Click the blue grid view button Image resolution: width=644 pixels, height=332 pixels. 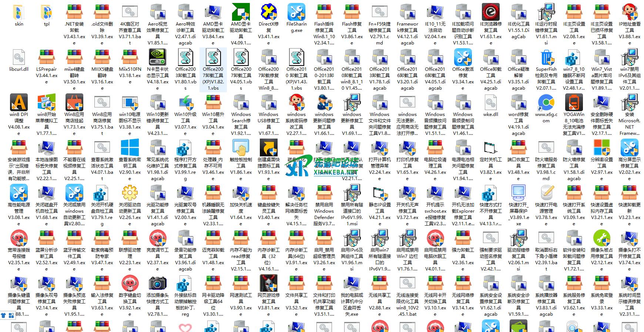11,315
